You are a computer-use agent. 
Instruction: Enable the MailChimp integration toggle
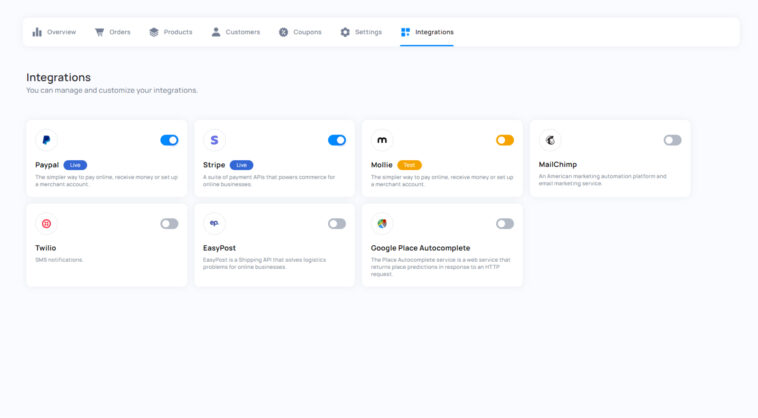click(x=672, y=140)
